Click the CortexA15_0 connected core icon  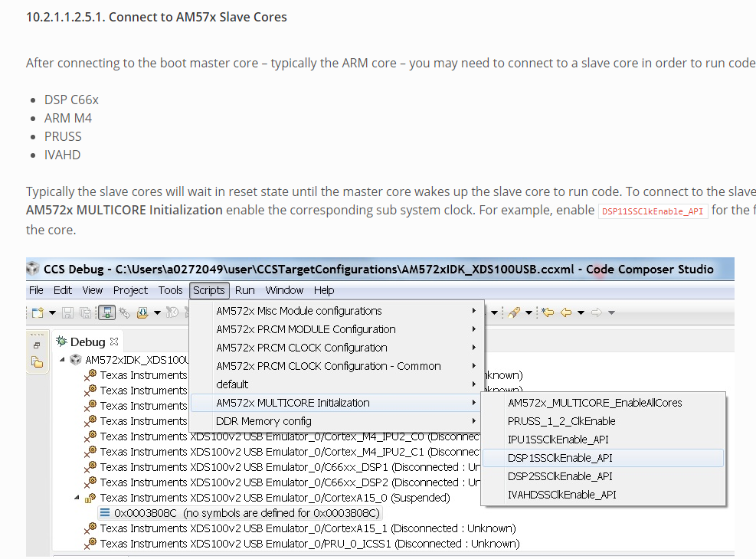click(x=90, y=498)
